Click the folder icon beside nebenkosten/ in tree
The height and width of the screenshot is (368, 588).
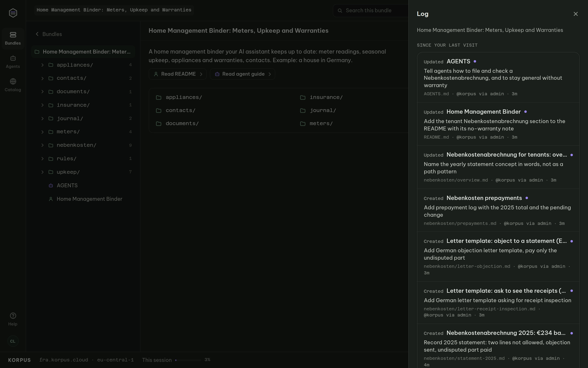tap(51, 145)
